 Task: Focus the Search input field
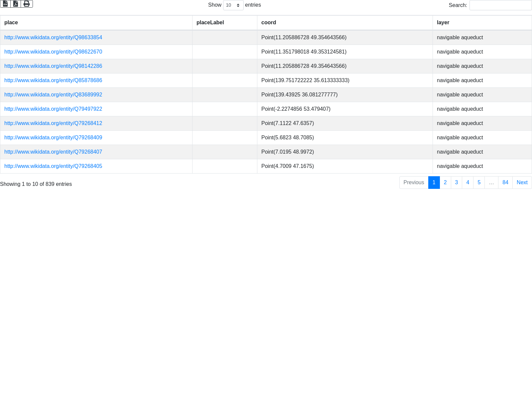500,5
